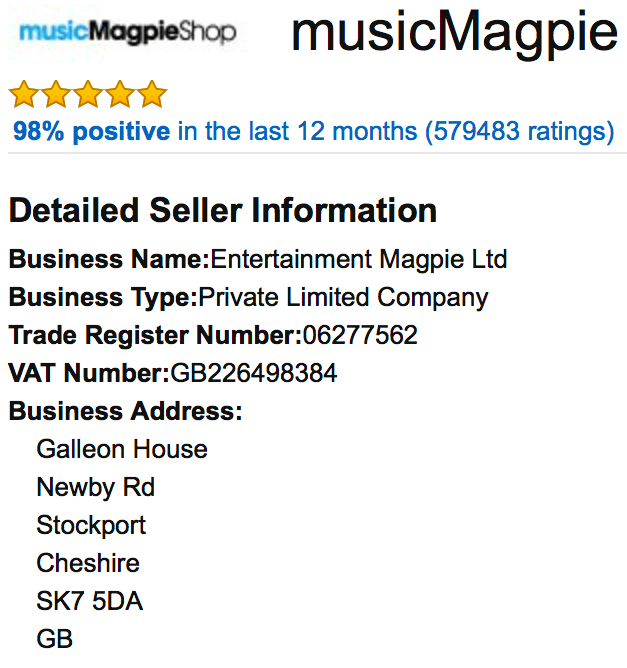Click the musicMagpieShop logo image
The height and width of the screenshot is (668, 627).
click(x=127, y=32)
